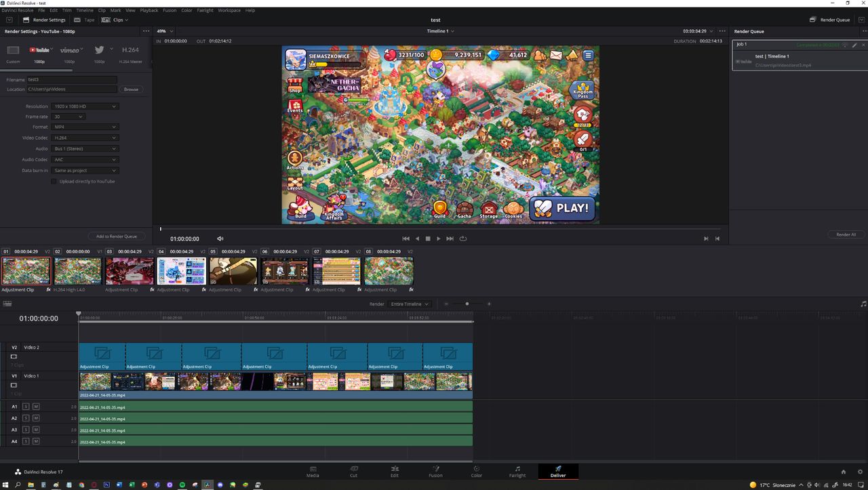
Task: Play reverse in viewer transport
Action: (417, 239)
